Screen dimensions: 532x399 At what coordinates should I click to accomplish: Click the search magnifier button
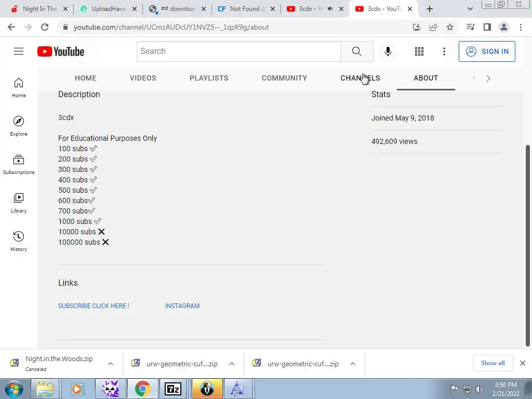[356, 51]
